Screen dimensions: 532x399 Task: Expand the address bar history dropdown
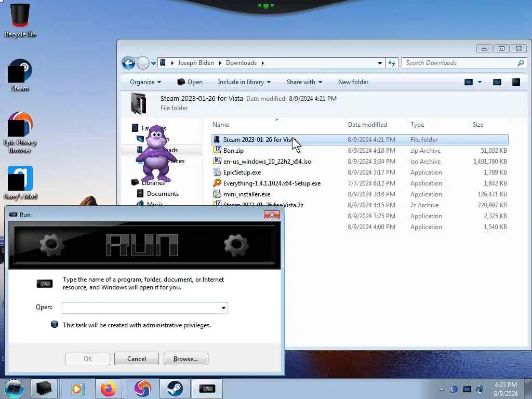click(380, 63)
